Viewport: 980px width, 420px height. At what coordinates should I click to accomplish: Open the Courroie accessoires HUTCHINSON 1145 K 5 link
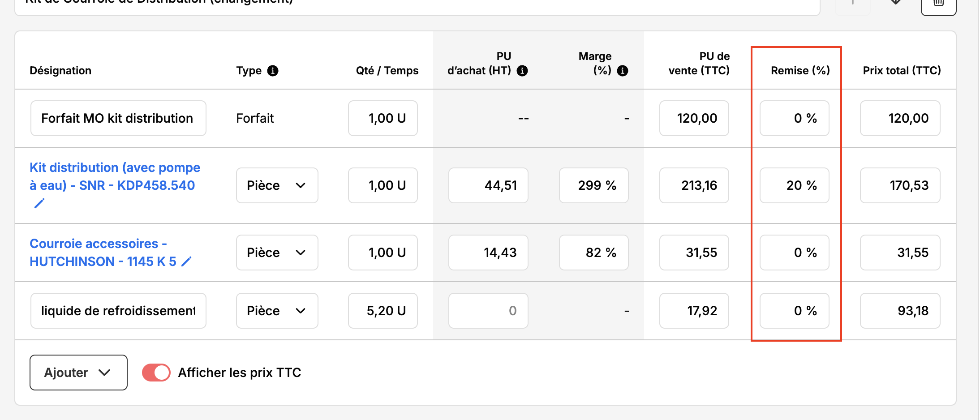click(103, 253)
